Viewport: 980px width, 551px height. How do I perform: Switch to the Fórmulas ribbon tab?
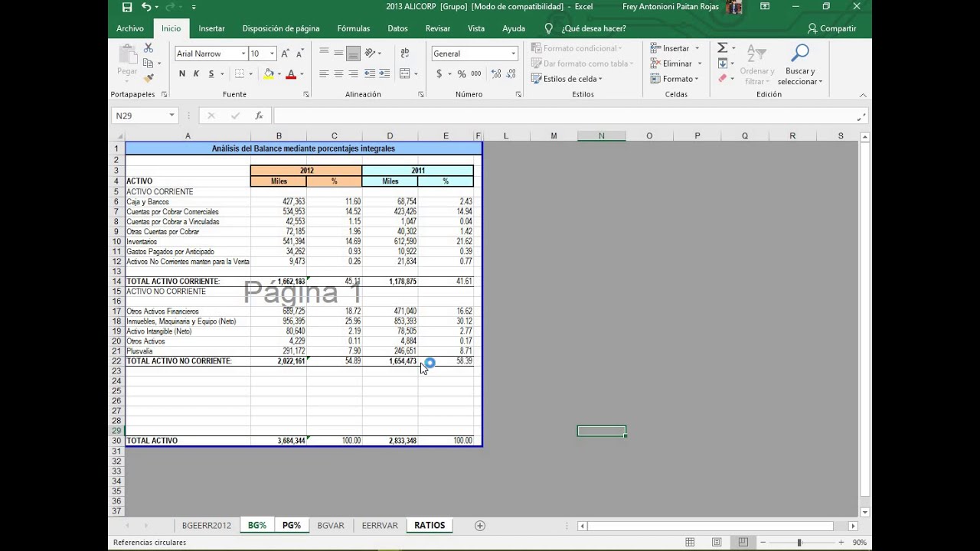(x=354, y=28)
